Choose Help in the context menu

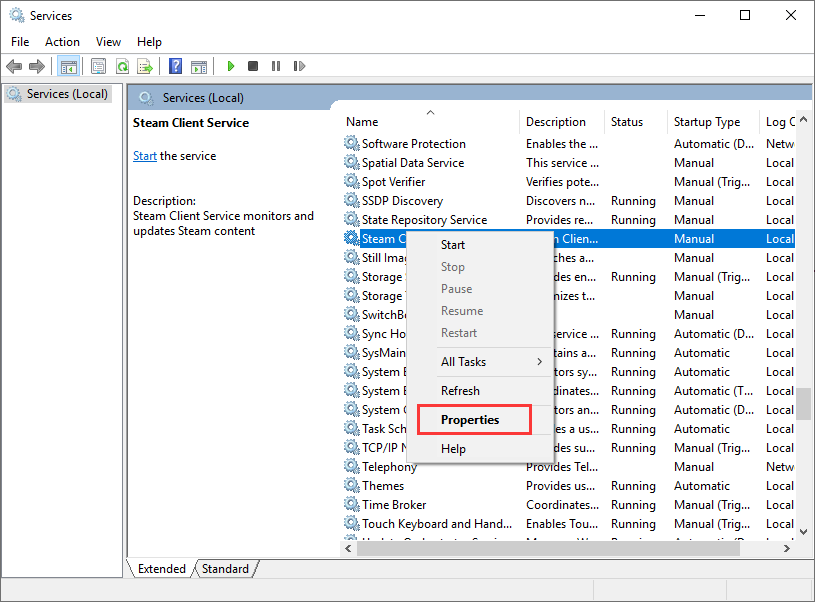pyautogui.click(x=479, y=449)
